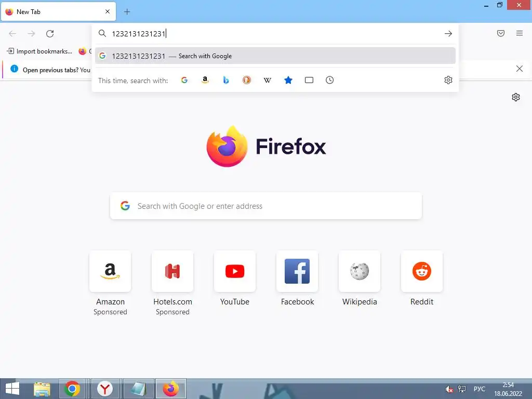Click the Go arrow in address bar

click(x=448, y=34)
